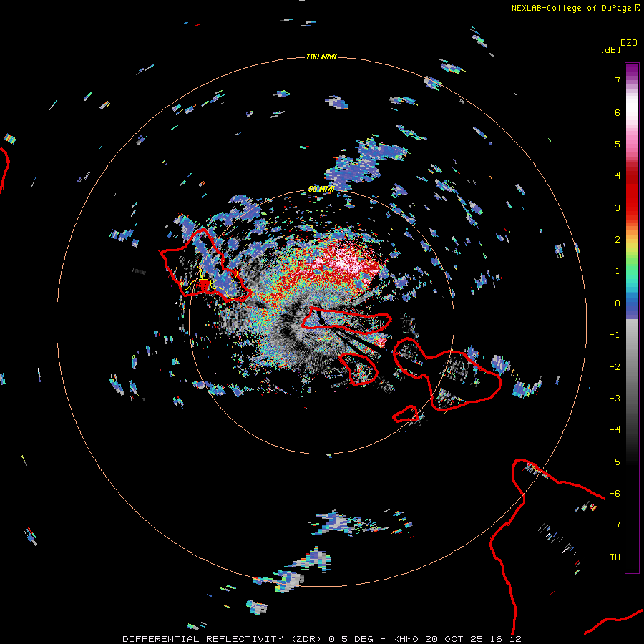
Task: Click the 6 value on color scale
Action: coord(618,112)
